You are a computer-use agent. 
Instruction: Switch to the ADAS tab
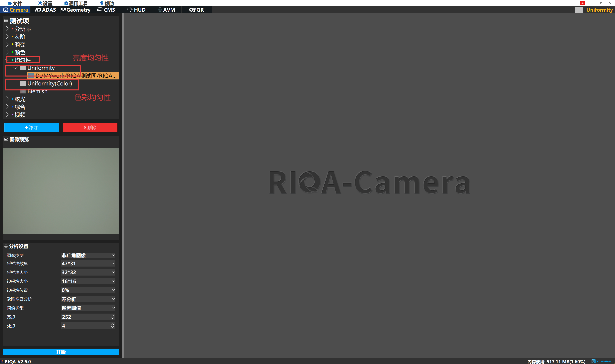(45, 10)
